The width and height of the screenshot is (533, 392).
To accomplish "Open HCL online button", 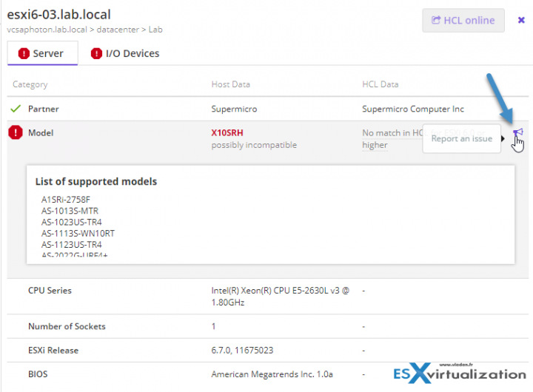I will 463,21.
